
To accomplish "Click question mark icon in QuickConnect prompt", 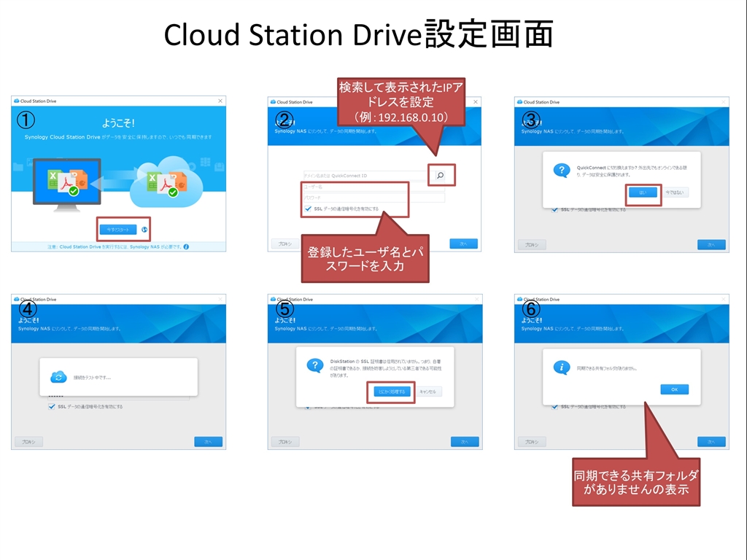I will tap(562, 170).
